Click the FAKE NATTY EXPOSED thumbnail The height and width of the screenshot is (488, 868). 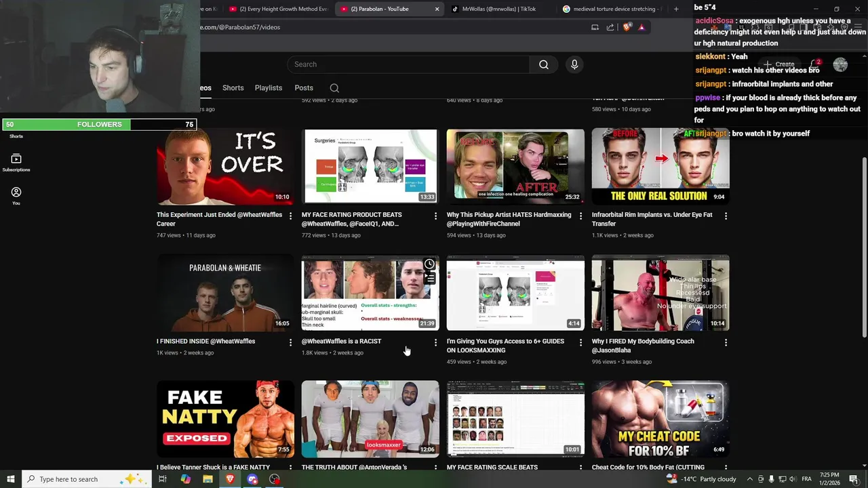pyautogui.click(x=225, y=419)
